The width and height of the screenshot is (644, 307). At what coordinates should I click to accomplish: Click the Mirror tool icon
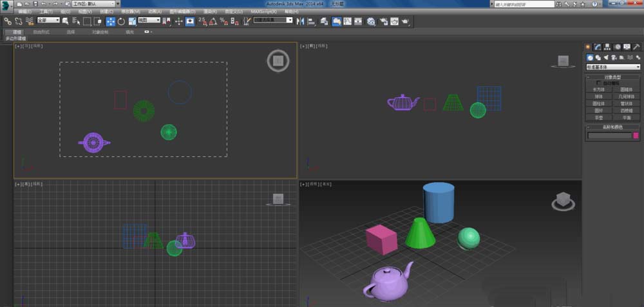301,21
